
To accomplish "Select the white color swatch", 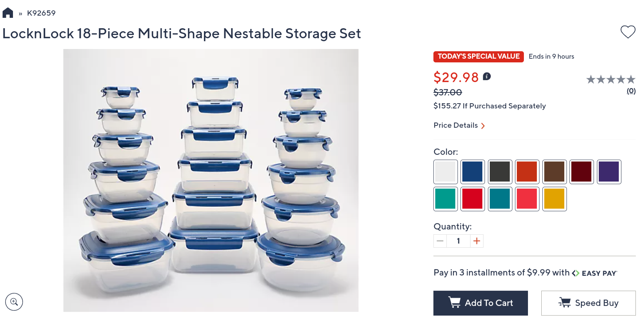I will point(445,172).
